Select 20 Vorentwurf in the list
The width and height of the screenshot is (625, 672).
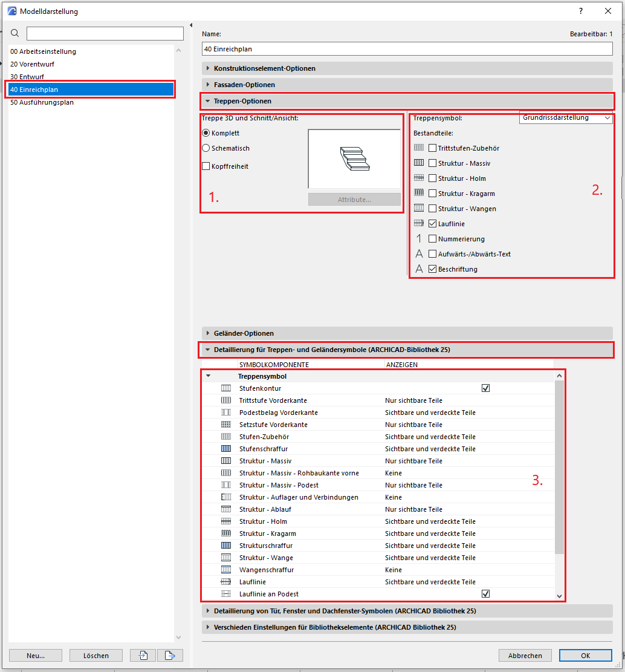pos(36,64)
